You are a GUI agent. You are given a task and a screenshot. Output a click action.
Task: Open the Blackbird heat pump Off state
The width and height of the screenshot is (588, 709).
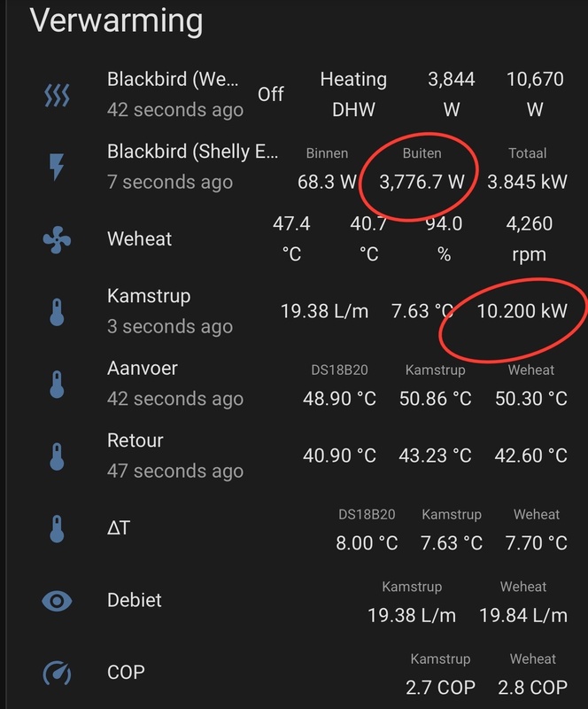[271, 94]
